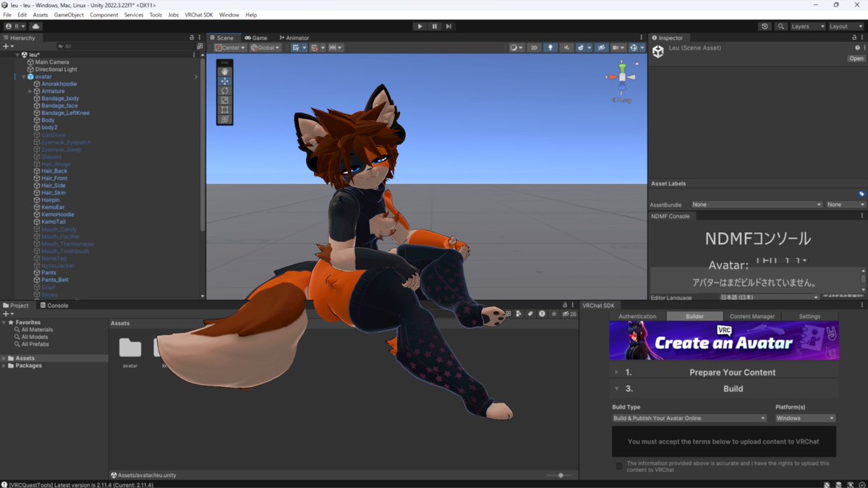Open the Center pivot dropdown
Image resolution: width=868 pixels, height=488 pixels.
(x=231, y=48)
